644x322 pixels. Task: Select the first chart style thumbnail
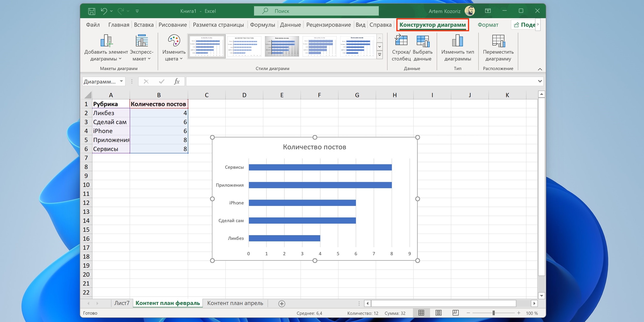point(207,46)
